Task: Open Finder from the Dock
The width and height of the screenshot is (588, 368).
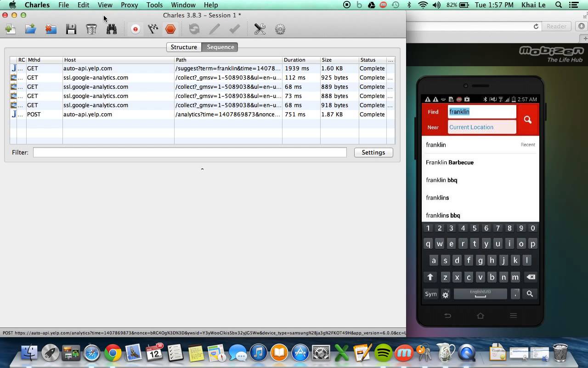Action: [x=30, y=353]
